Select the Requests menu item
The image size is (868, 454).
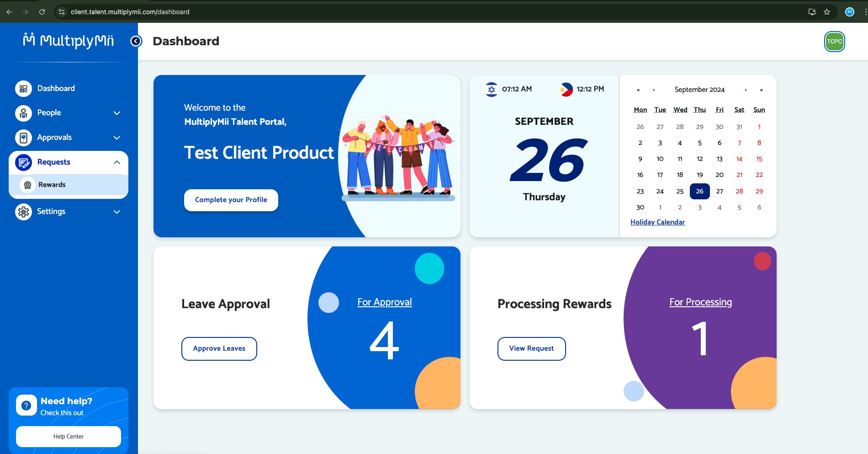click(x=53, y=162)
